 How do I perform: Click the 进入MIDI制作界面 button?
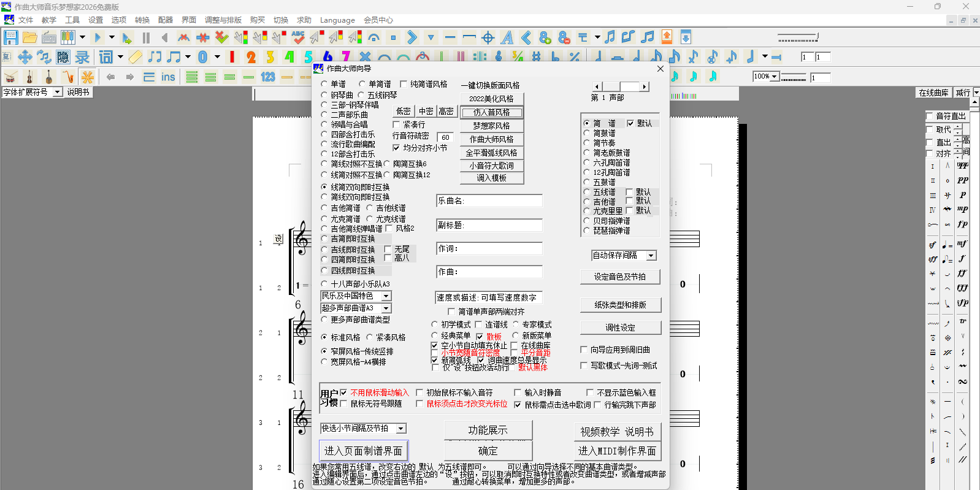pyautogui.click(x=618, y=451)
